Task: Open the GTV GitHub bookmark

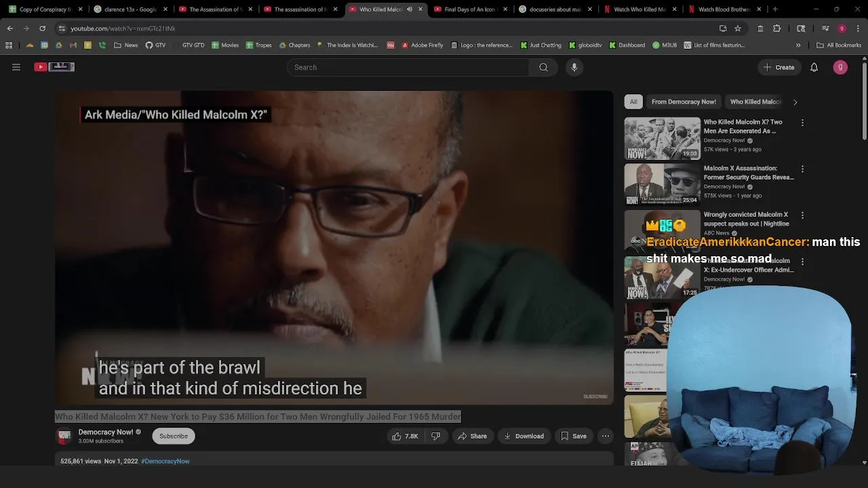Action: coord(155,45)
